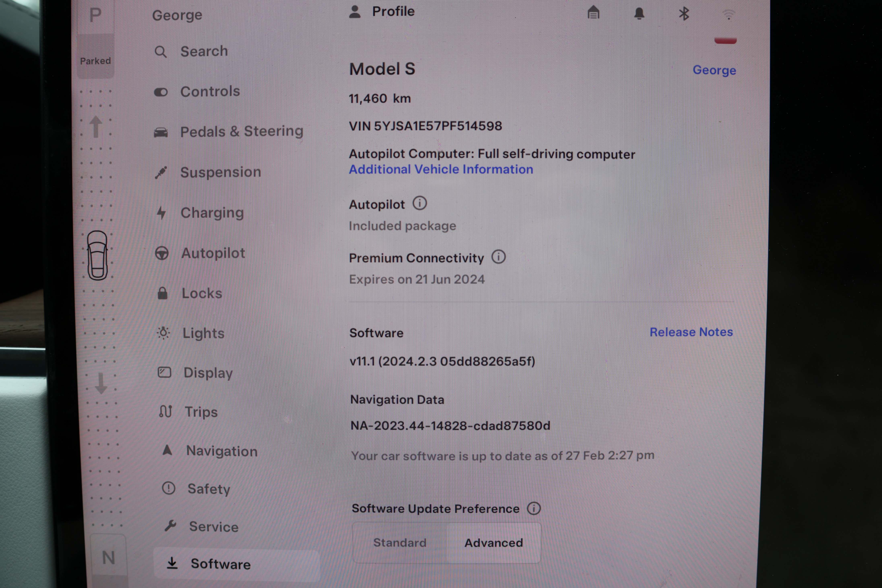
Task: Tap the VIN 5YJSA1E57PF514598 text
Action: [x=426, y=126]
